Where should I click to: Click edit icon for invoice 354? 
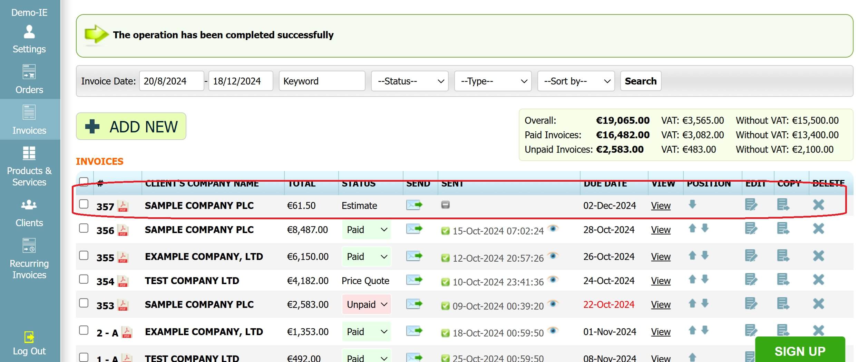pyautogui.click(x=751, y=279)
